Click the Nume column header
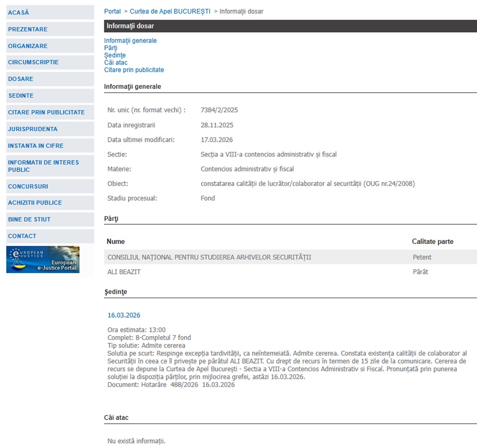The image size is (477, 448). (x=116, y=241)
